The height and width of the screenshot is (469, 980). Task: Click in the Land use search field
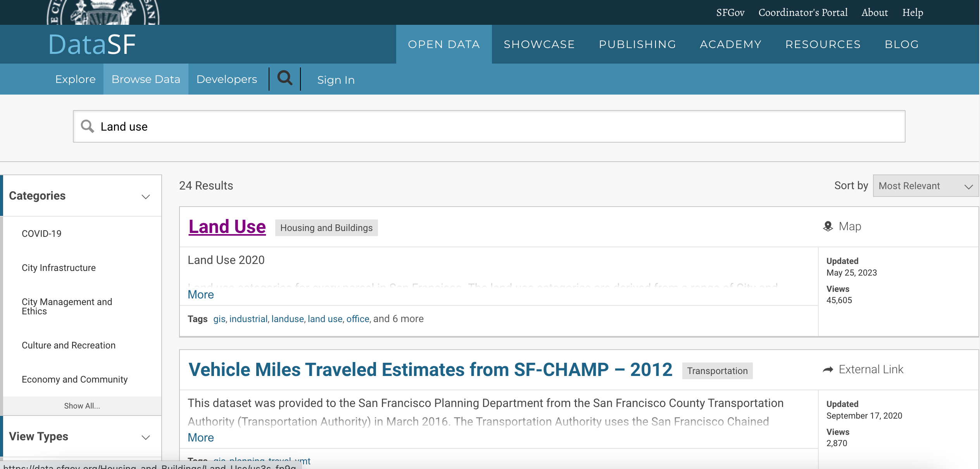[488, 127]
